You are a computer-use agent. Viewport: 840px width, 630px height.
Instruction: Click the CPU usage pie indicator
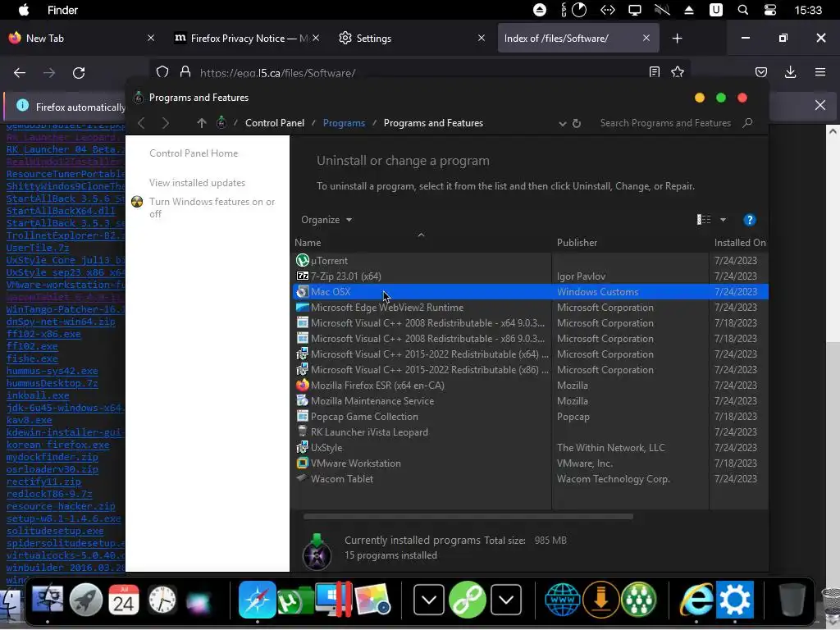(579, 10)
